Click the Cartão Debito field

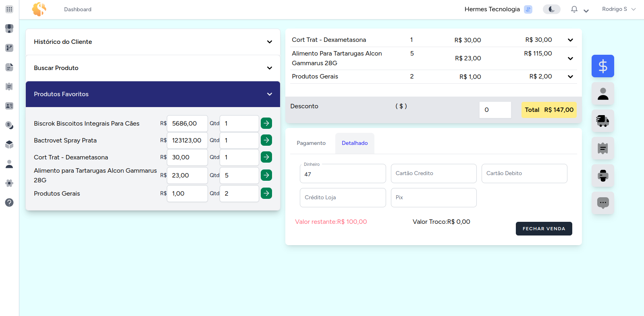524,173
